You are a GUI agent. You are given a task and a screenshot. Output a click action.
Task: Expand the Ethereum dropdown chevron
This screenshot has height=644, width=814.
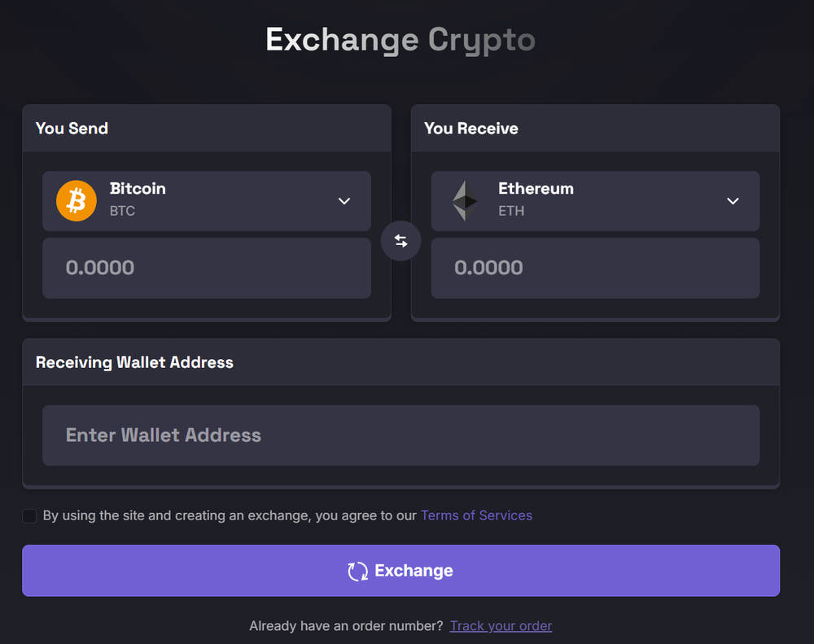733,201
